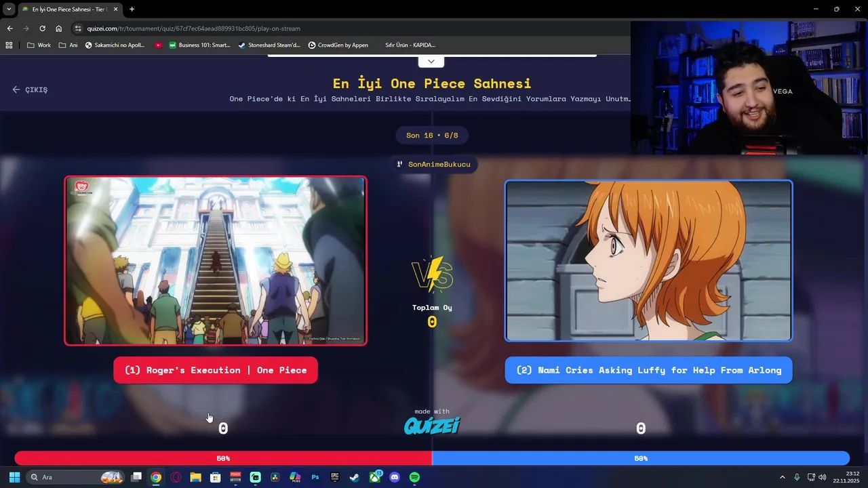Select the Roger's Execution thumbnail

(x=216, y=261)
